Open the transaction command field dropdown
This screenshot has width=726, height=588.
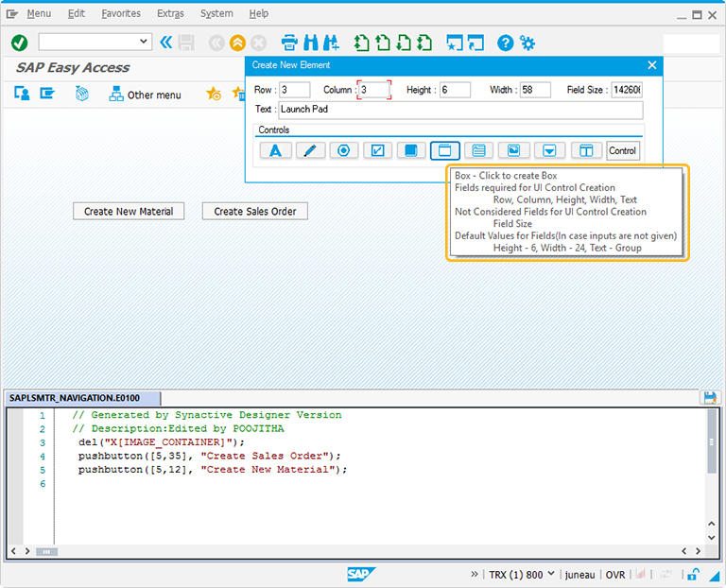(144, 42)
